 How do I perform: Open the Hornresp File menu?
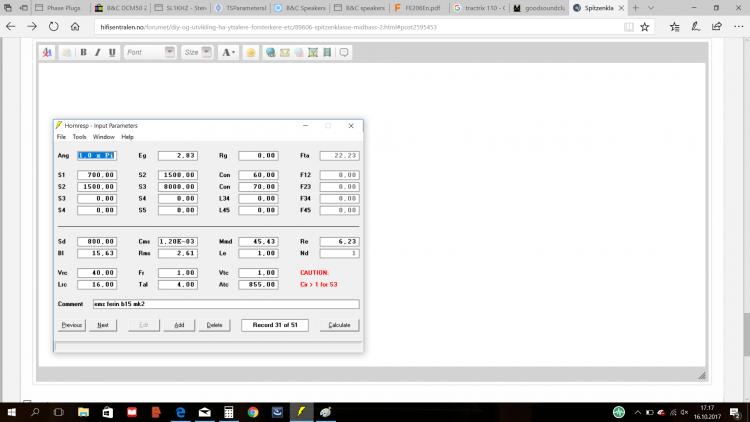[x=61, y=137]
